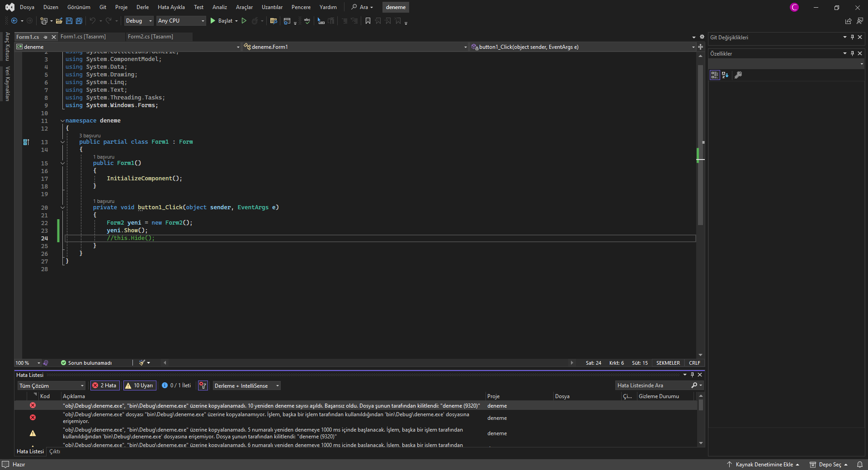Click the Start Without Debugging play icon
The width and height of the screenshot is (868, 470).
pos(244,21)
